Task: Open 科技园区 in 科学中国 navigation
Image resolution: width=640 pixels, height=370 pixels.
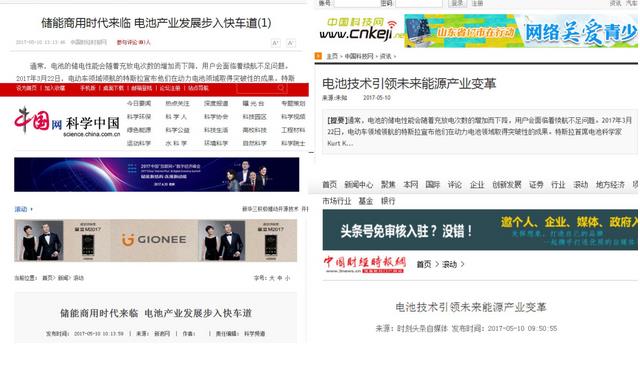Action: click(x=255, y=117)
